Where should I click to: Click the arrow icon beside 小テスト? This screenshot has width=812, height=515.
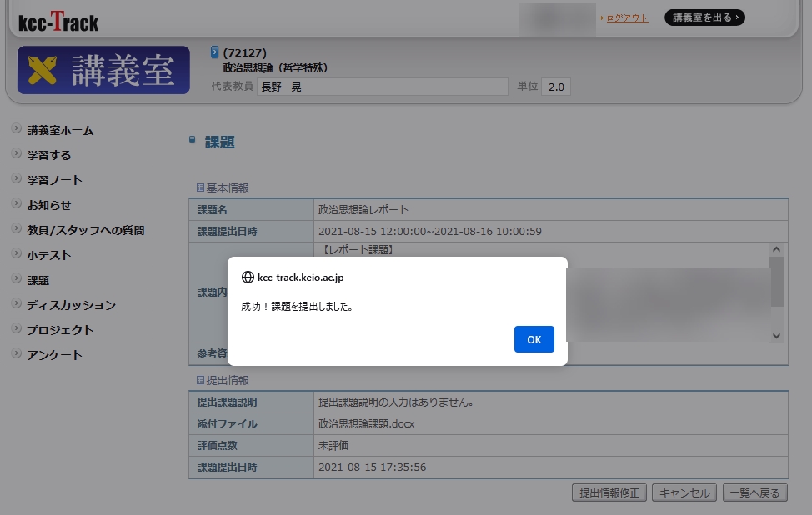pos(17,254)
